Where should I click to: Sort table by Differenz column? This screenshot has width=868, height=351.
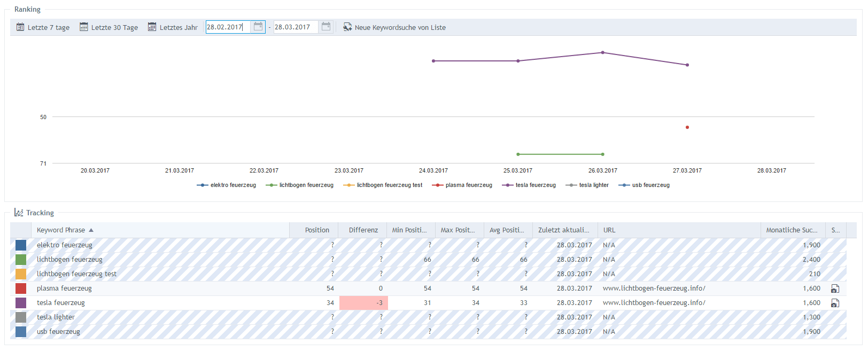(x=363, y=230)
